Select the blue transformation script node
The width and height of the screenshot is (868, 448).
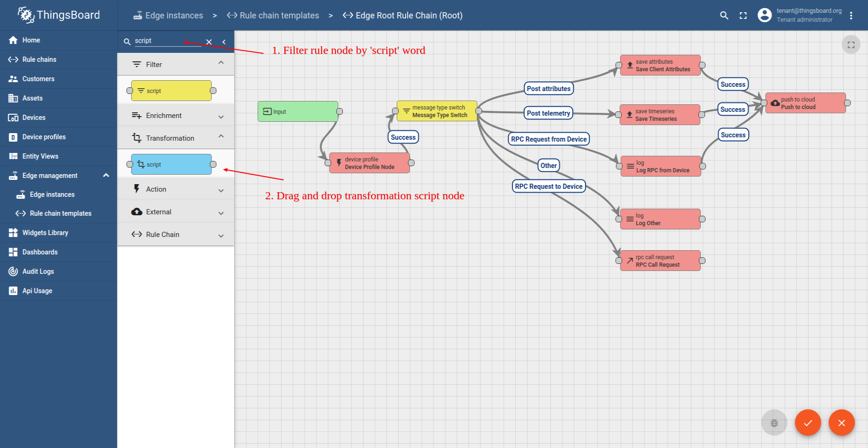coord(171,164)
